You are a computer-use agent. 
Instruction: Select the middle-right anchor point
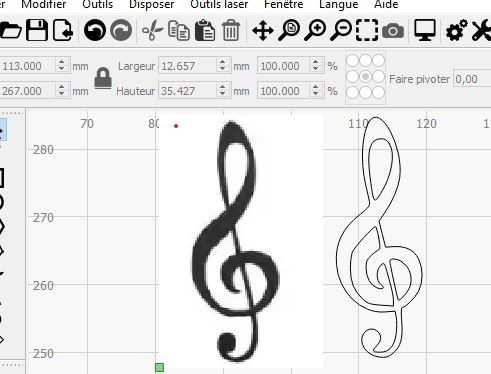tap(378, 77)
